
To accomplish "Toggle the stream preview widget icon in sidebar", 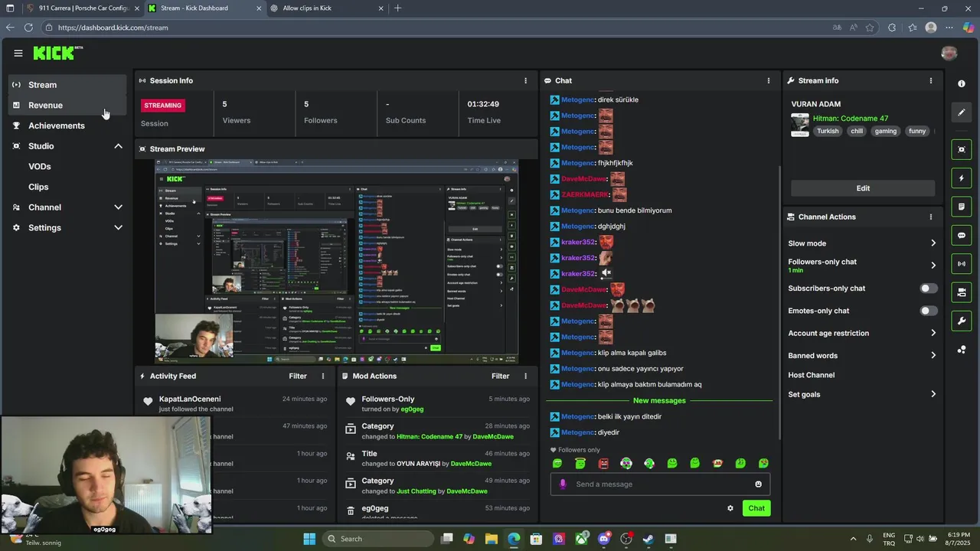I will tap(962, 149).
